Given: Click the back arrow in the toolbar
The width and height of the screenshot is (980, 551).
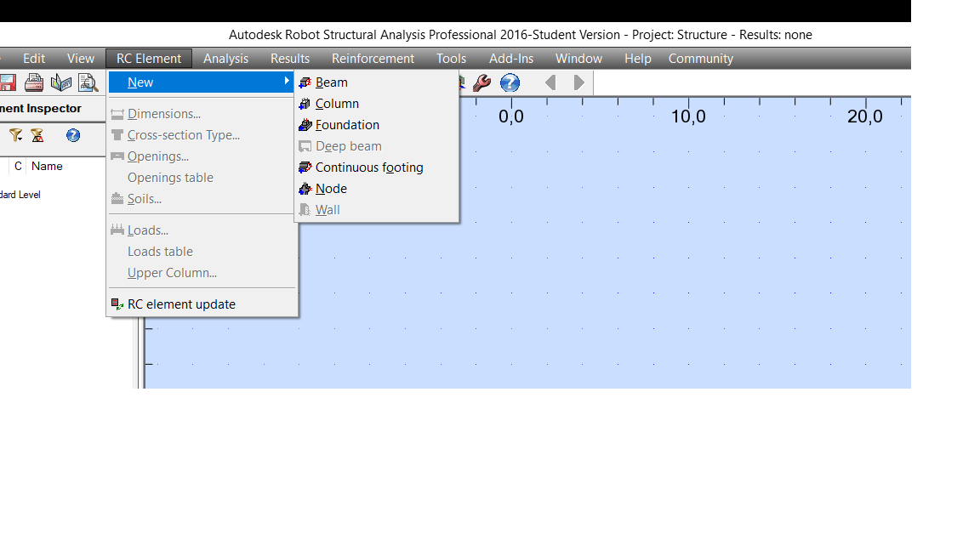Looking at the screenshot, I should pyautogui.click(x=550, y=82).
